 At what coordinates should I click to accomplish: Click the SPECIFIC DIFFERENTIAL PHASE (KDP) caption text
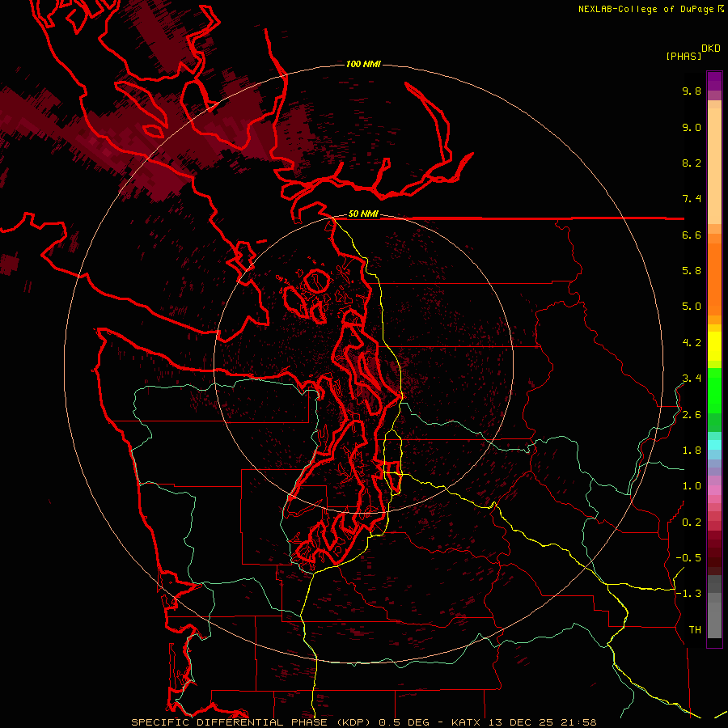[252, 722]
